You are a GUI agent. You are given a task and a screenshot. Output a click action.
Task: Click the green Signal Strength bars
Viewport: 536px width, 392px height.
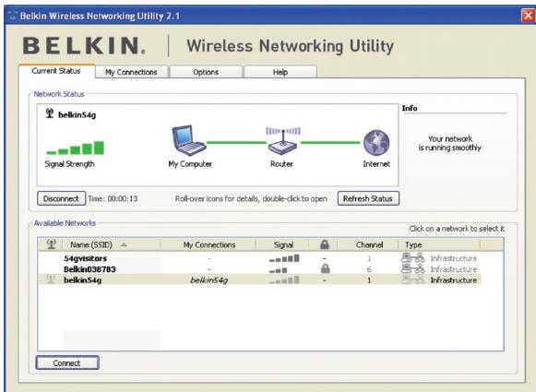[x=76, y=148]
